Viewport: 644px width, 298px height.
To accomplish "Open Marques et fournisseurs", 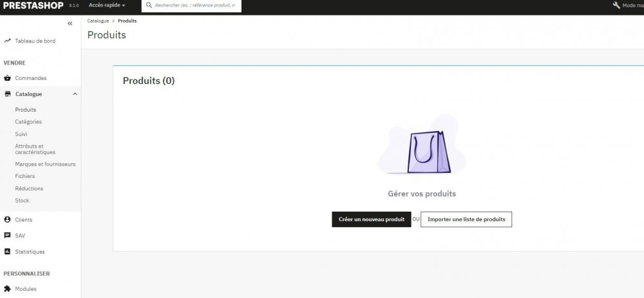I will coord(45,164).
